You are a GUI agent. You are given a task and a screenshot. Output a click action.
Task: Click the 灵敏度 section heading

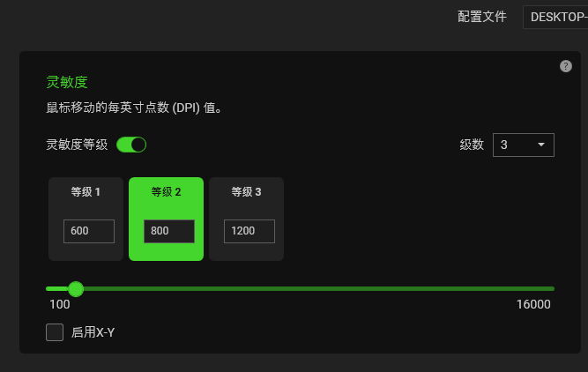point(67,82)
